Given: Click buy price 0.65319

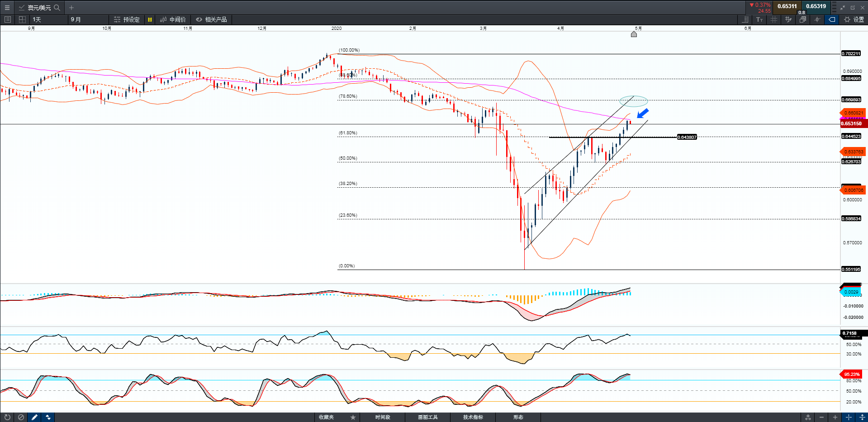Looking at the screenshot, I should pyautogui.click(x=816, y=6).
